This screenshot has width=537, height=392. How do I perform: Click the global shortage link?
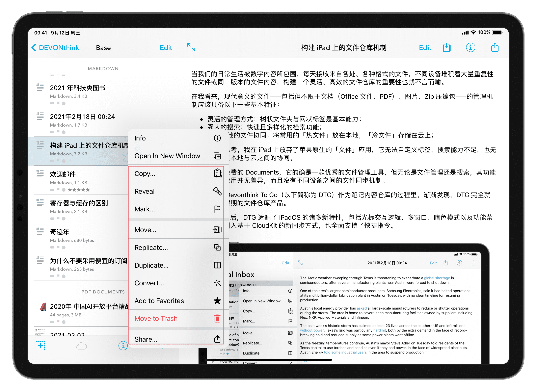click(x=436, y=278)
